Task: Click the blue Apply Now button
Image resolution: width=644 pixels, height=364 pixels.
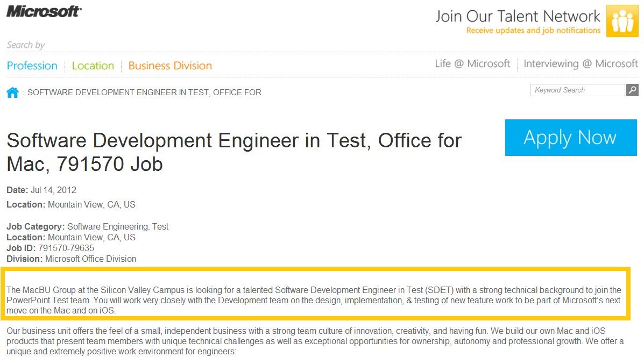Action: pos(570,138)
